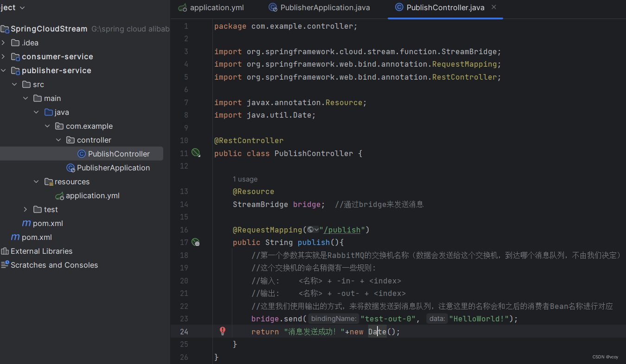Click the import java.util.Date line
626x364 pixels.
click(265, 115)
